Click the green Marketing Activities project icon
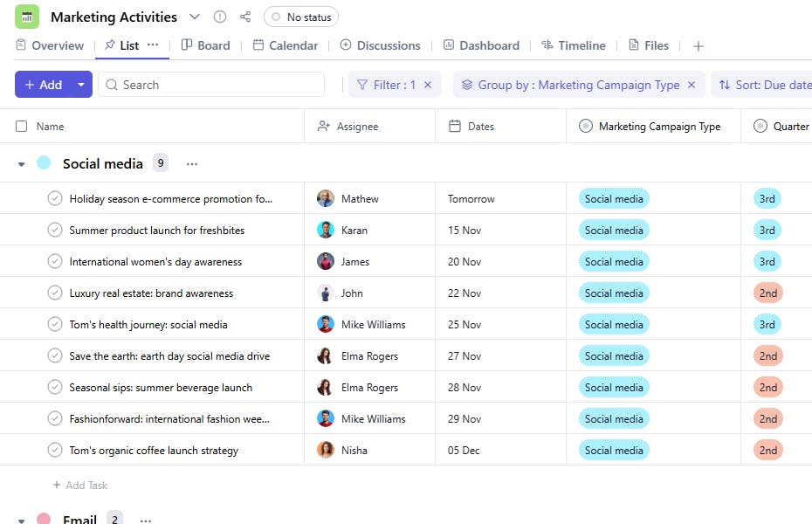This screenshot has width=812, height=524. pos(27,17)
